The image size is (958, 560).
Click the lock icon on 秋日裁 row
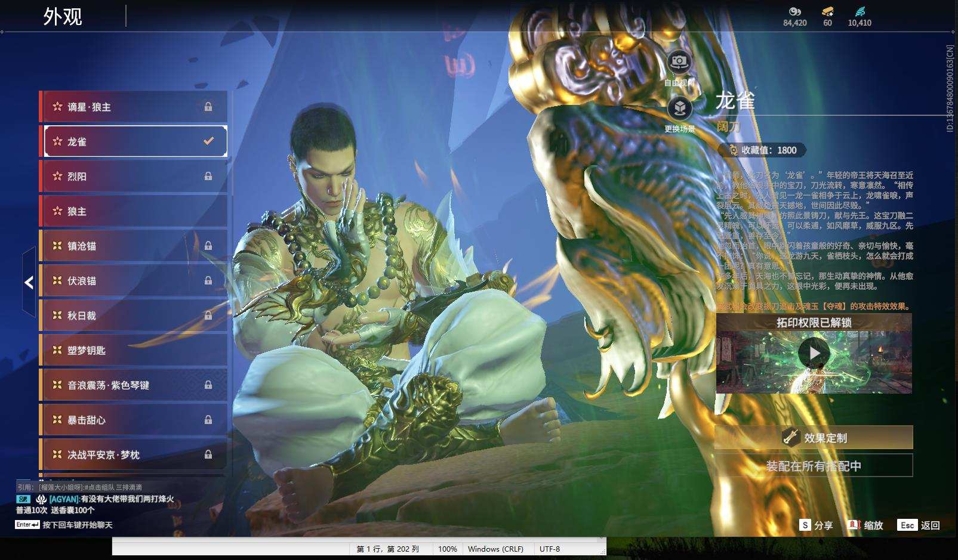pos(208,315)
